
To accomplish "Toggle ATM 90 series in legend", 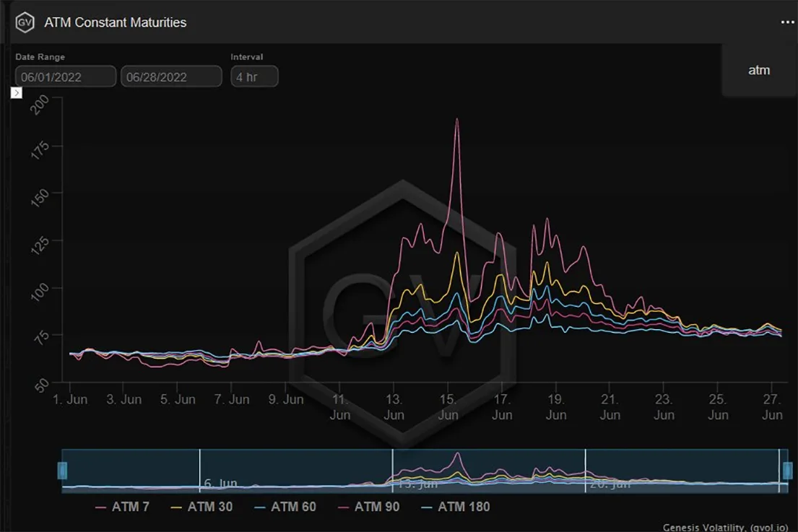I will pos(368,507).
